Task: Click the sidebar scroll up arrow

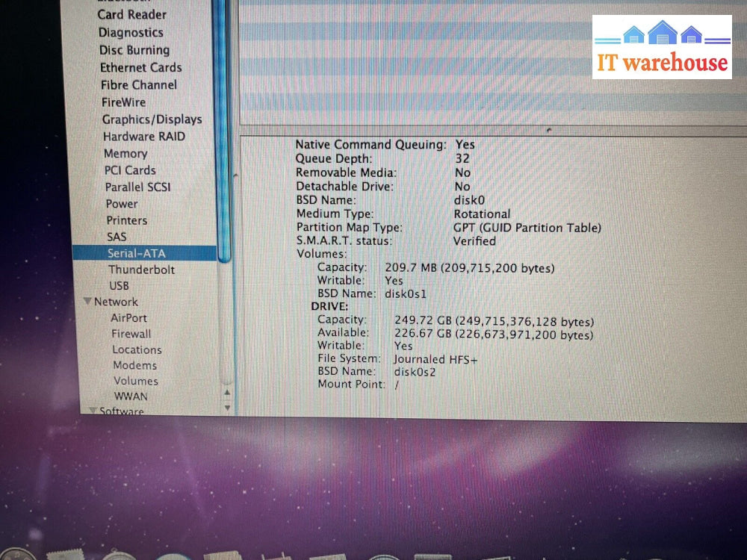Action: (x=227, y=393)
